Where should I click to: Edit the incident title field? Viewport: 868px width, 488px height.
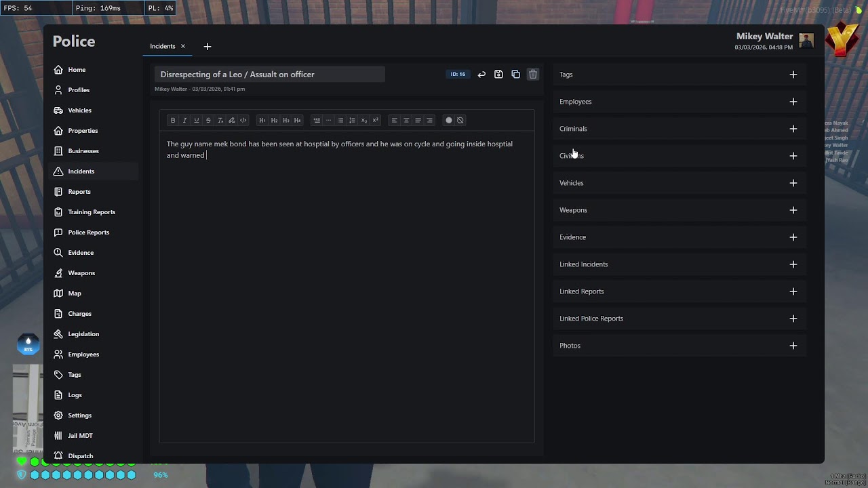click(270, 75)
